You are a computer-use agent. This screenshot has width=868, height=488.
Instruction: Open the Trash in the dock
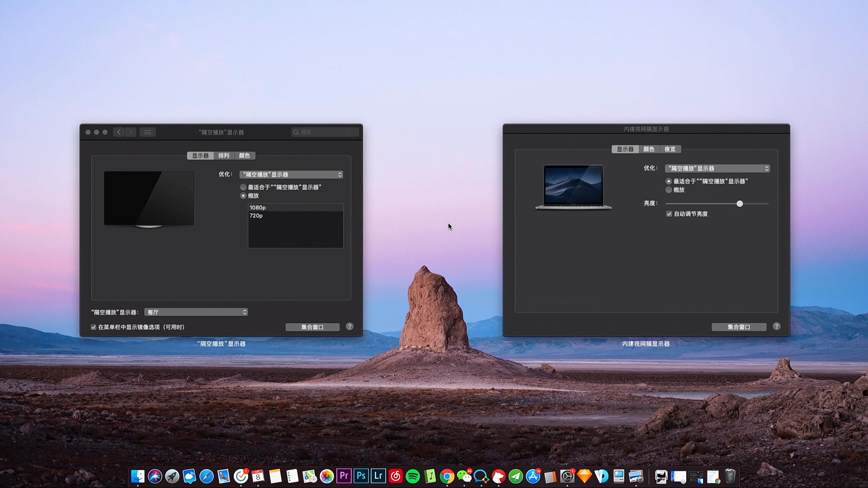(730, 476)
